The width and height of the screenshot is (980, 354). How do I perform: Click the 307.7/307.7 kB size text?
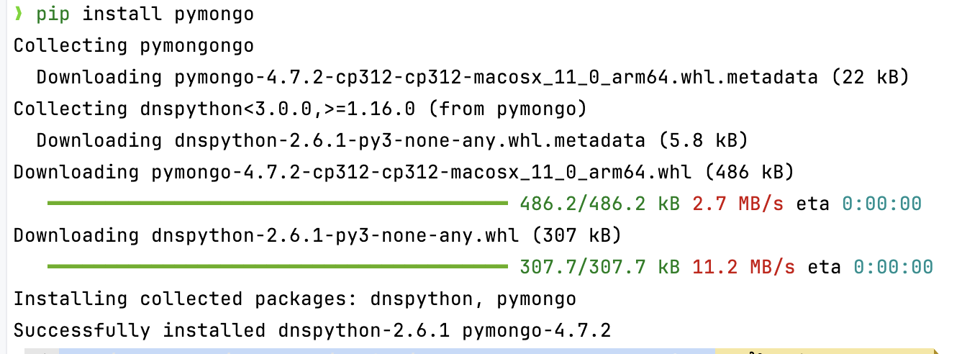(599, 267)
